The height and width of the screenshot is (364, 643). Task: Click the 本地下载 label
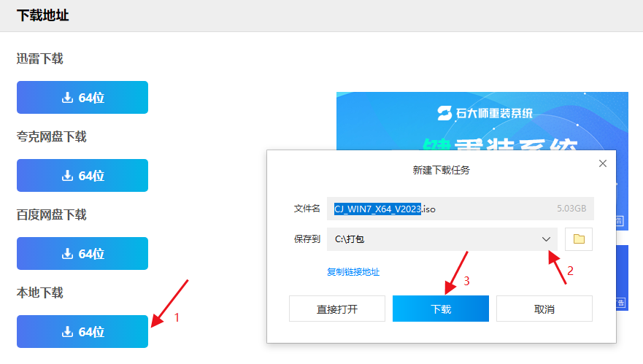[x=40, y=293]
